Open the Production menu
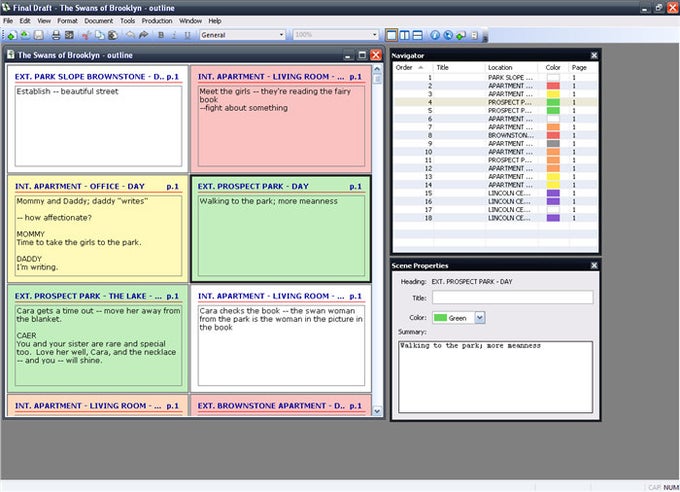The height and width of the screenshot is (492, 680). [157, 20]
